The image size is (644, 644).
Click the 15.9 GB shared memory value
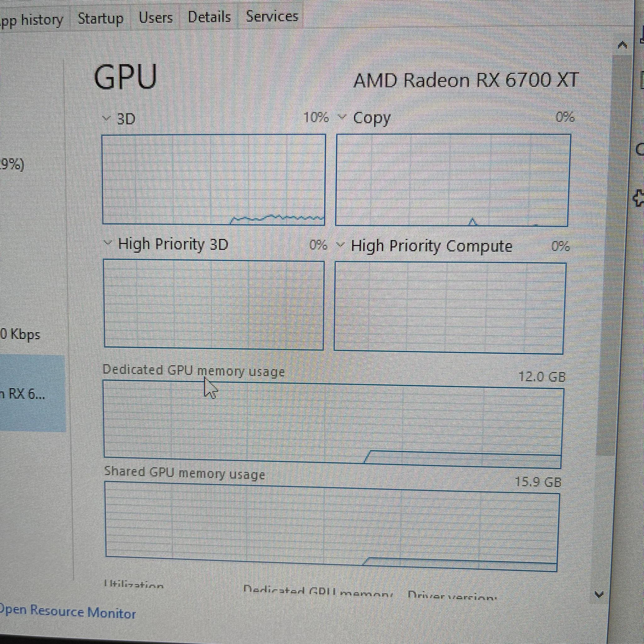[x=538, y=482]
